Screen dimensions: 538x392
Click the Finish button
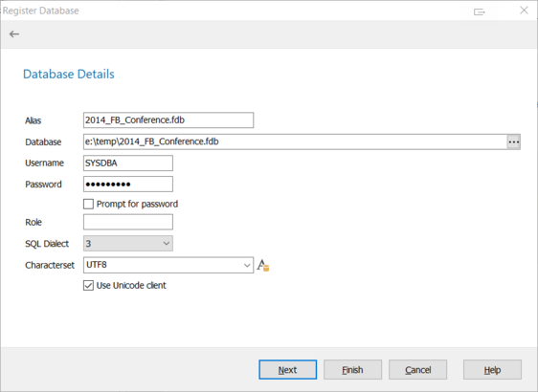click(x=352, y=370)
